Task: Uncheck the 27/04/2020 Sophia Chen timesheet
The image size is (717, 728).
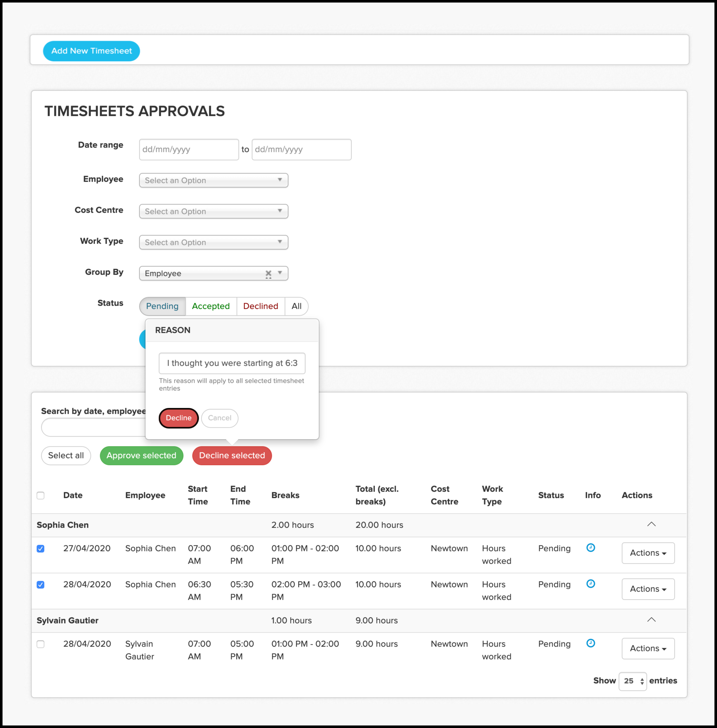Action: 41,549
